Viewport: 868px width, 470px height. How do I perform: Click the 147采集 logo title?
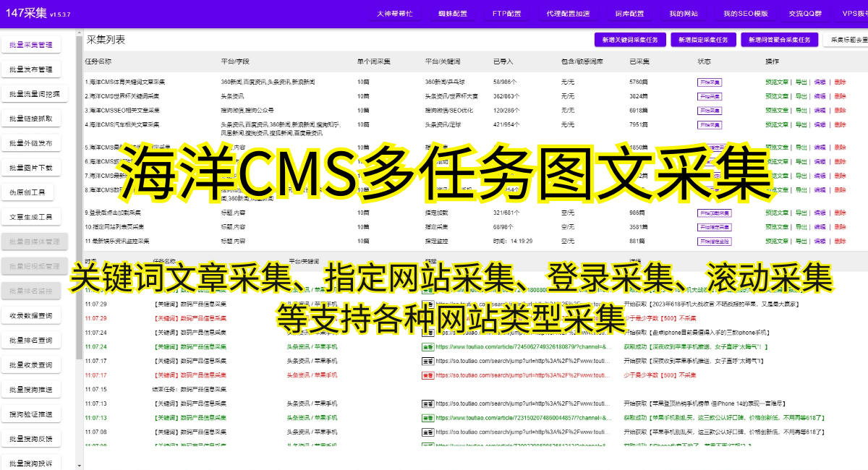(x=25, y=12)
